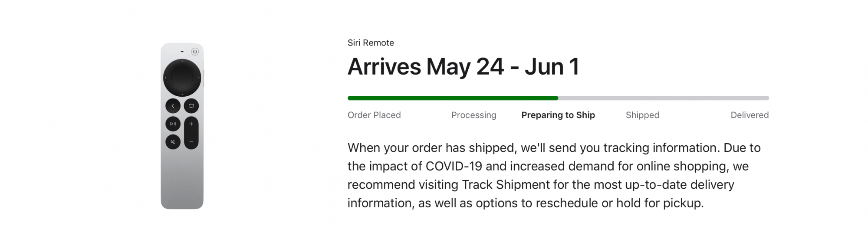Click the mute button on the remote
868x239 pixels.
click(x=173, y=142)
